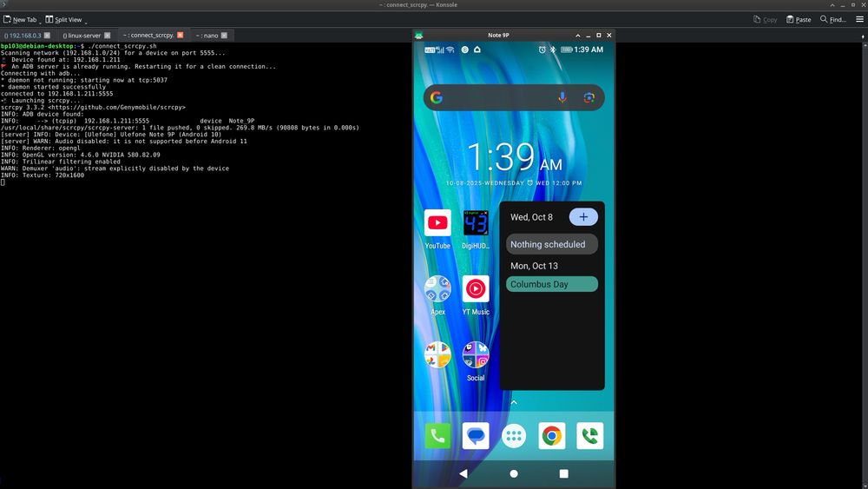Tap the Android recents square button
The width and height of the screenshot is (868, 489).
pyautogui.click(x=563, y=473)
